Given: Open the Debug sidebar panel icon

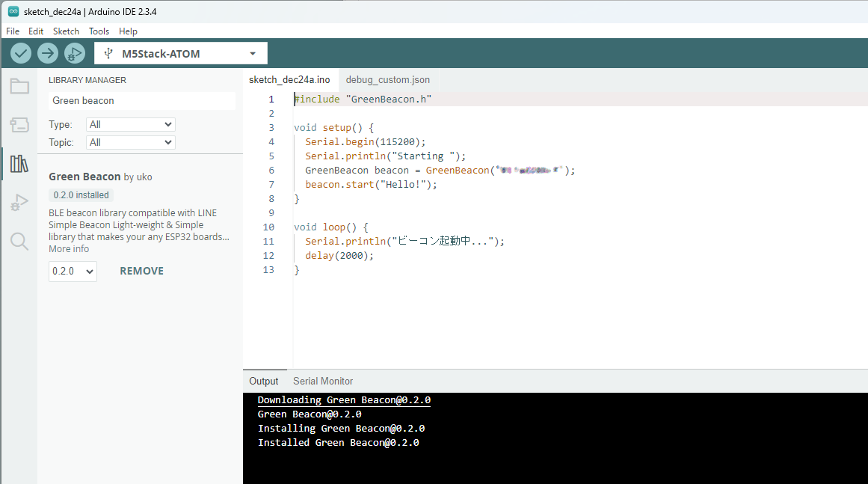Looking at the screenshot, I should [19, 203].
